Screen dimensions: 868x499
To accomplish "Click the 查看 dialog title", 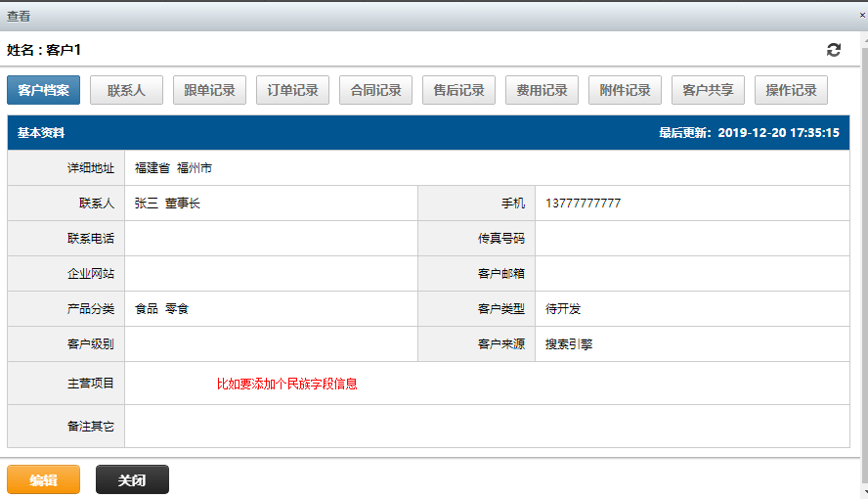I will [19, 16].
